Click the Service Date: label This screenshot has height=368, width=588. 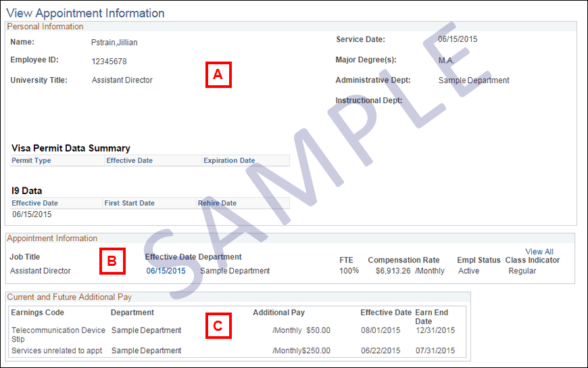pos(360,39)
